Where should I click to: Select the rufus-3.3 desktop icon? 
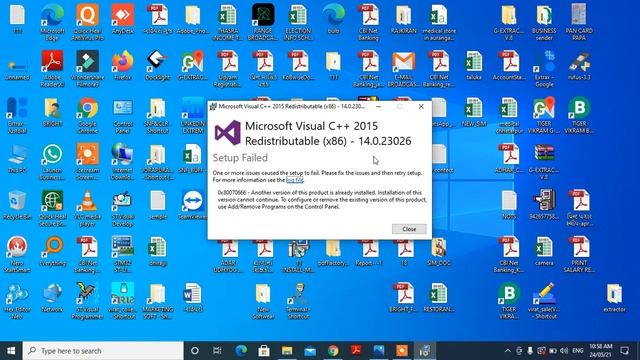[x=579, y=65]
